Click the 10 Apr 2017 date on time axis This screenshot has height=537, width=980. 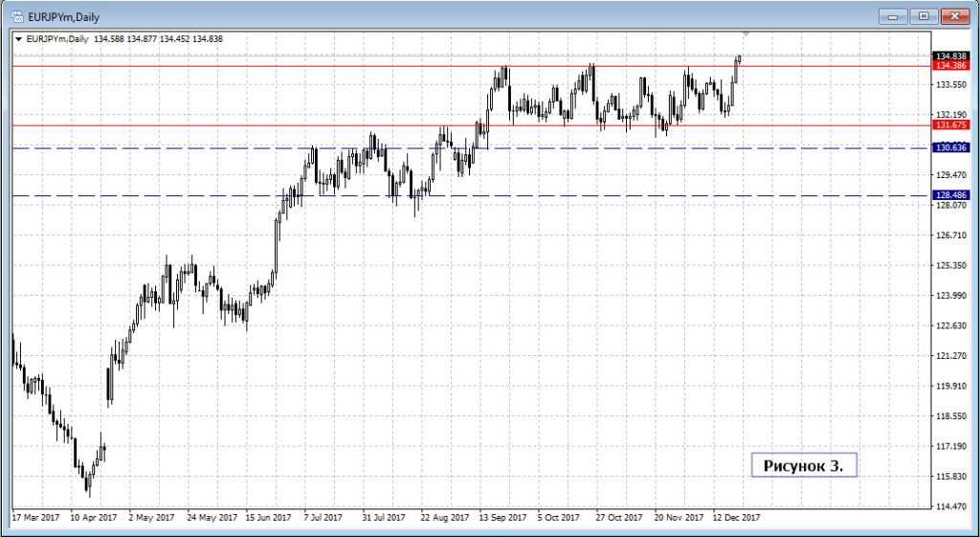[x=85, y=517]
